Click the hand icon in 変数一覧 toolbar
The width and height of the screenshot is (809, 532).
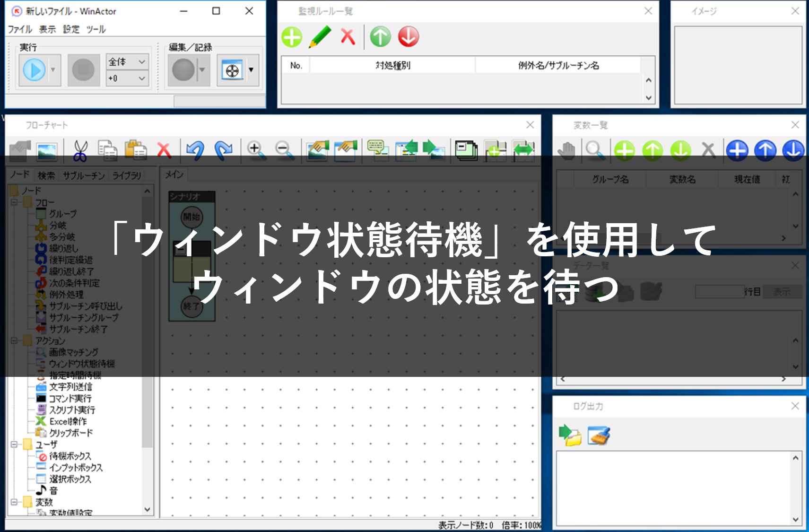pyautogui.click(x=566, y=150)
